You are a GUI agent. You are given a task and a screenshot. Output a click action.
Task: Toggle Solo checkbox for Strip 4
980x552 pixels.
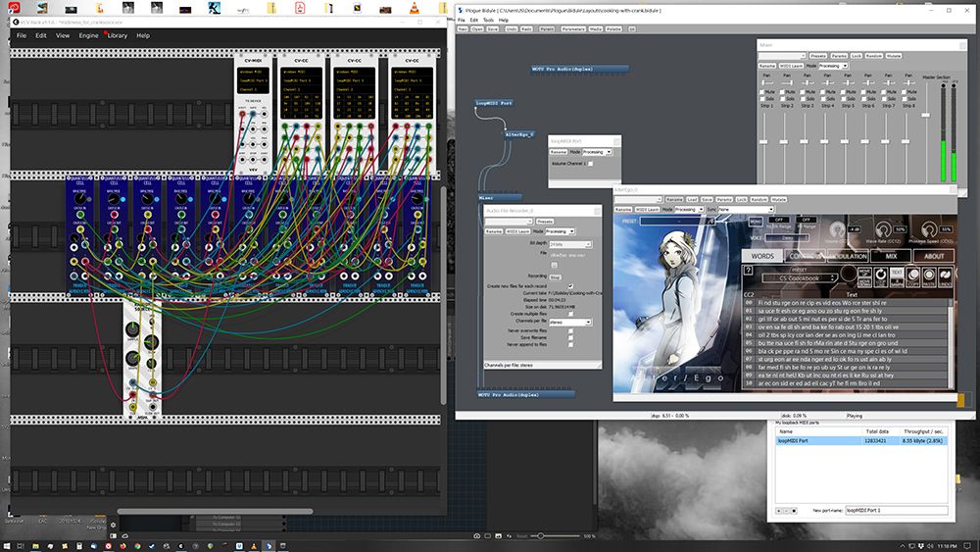(823, 99)
